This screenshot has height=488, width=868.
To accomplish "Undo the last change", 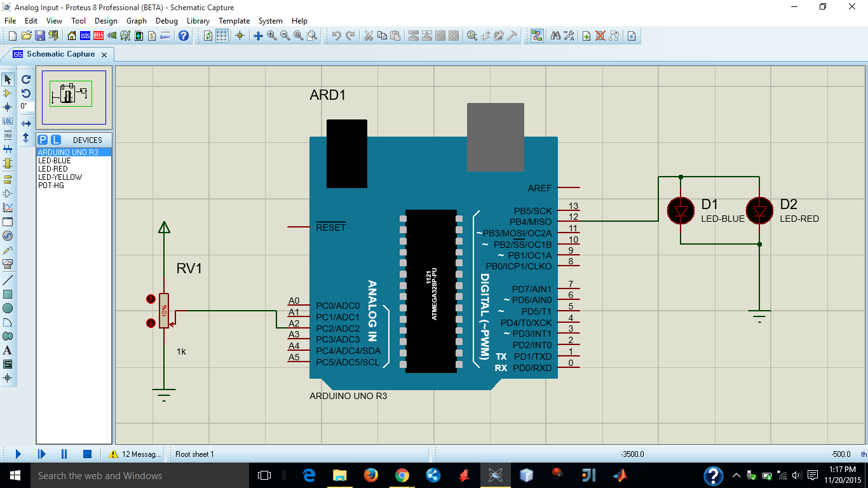I will click(x=336, y=36).
